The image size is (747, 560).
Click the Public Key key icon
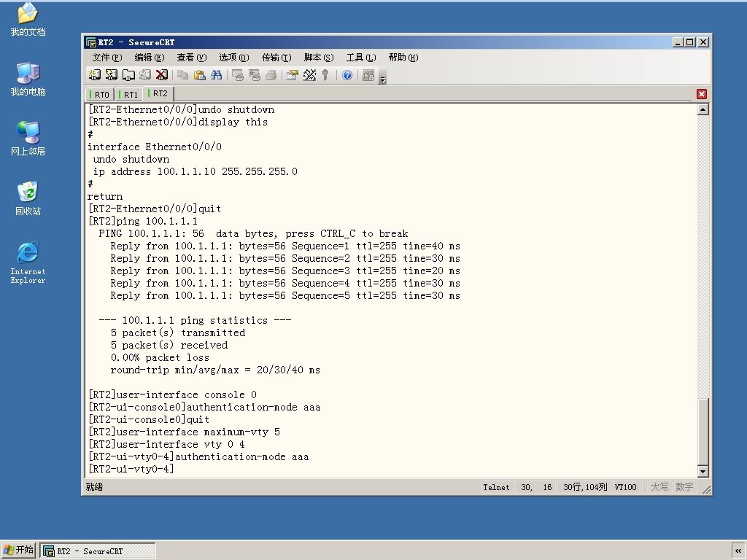click(325, 75)
